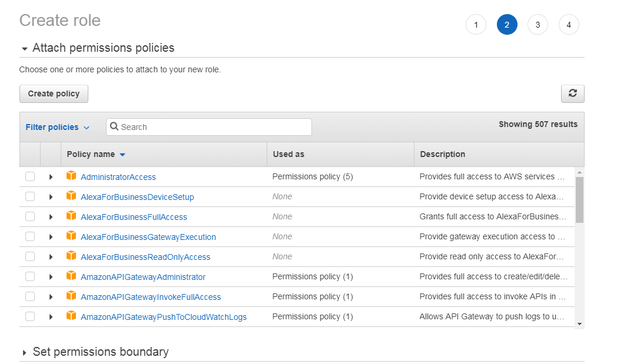
Task: Click the policy icon beside AlexaForBusinessFullAccess
Action: click(71, 216)
